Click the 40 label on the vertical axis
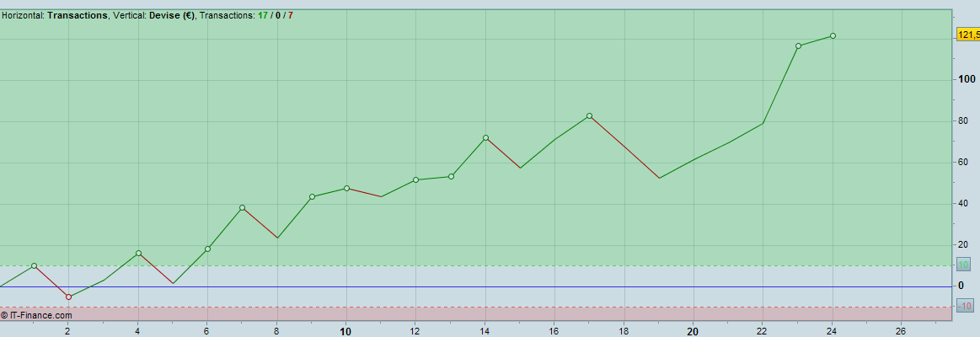Viewport: 980px width, 337px height. 964,203
